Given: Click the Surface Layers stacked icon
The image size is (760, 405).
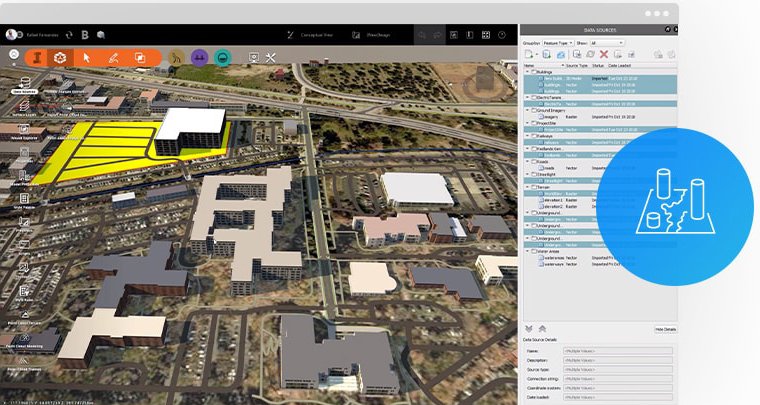Looking at the screenshot, I should (24, 108).
